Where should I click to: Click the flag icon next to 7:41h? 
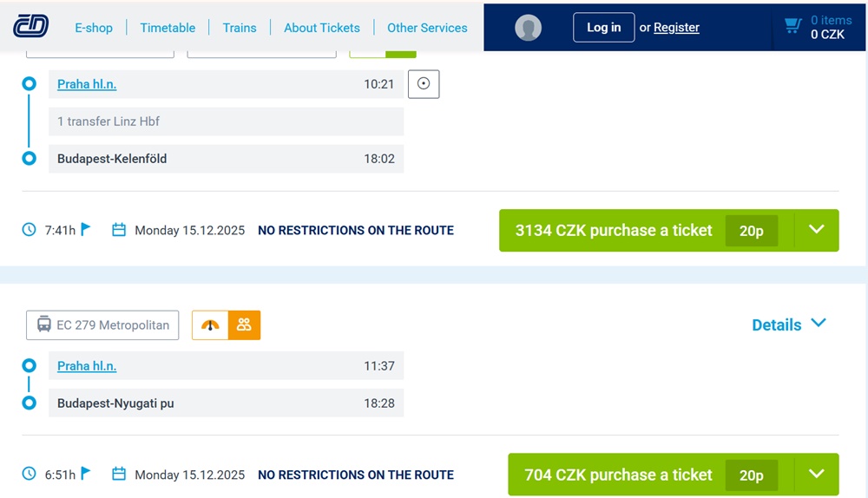point(86,229)
